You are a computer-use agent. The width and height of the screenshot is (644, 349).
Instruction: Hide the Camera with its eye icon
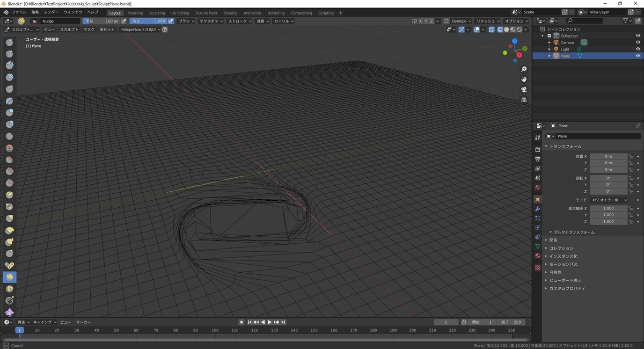[x=638, y=42]
